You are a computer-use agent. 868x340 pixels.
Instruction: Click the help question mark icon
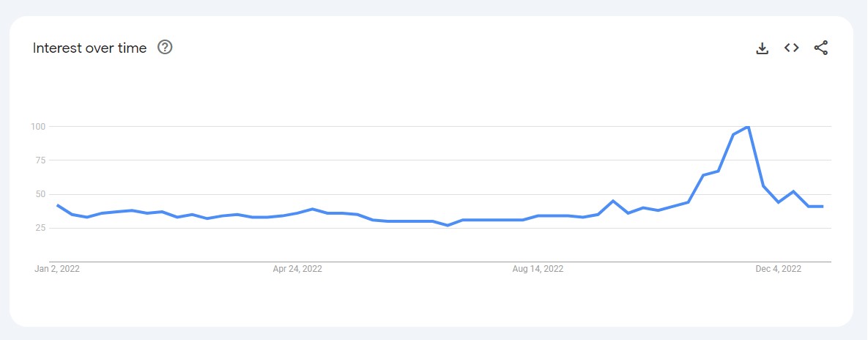coord(165,48)
